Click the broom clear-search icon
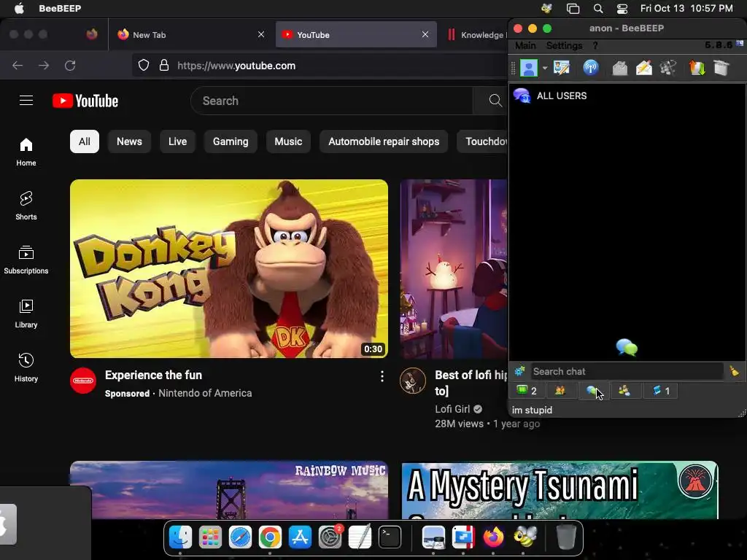 (734, 371)
